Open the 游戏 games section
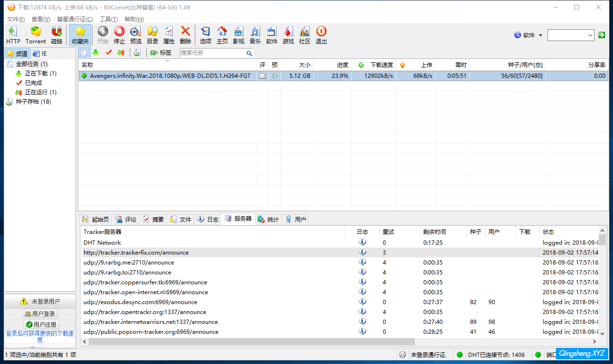Image resolution: width=613 pixels, height=364 pixels. click(288, 35)
